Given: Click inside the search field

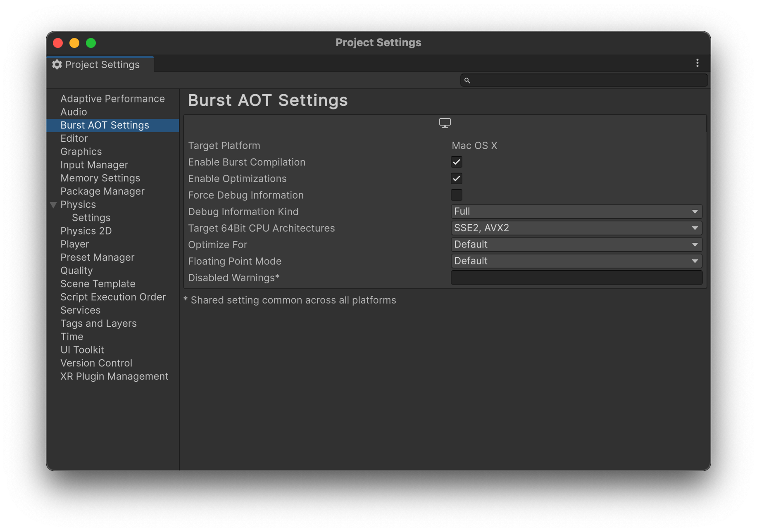Looking at the screenshot, I should 578,80.
